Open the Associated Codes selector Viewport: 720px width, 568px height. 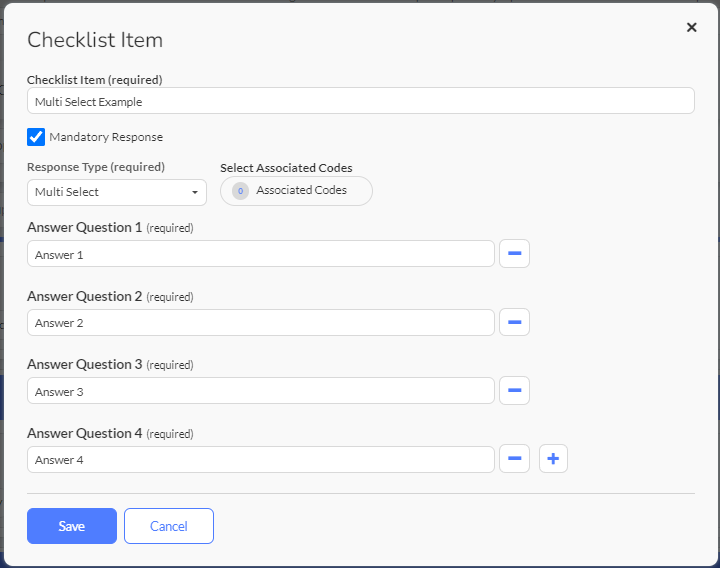coord(296,191)
